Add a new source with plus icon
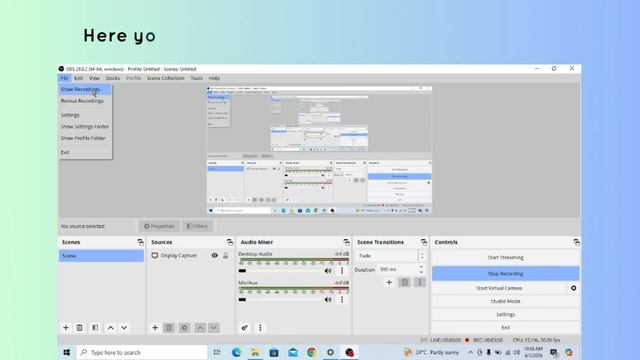640x360 pixels. click(155, 328)
